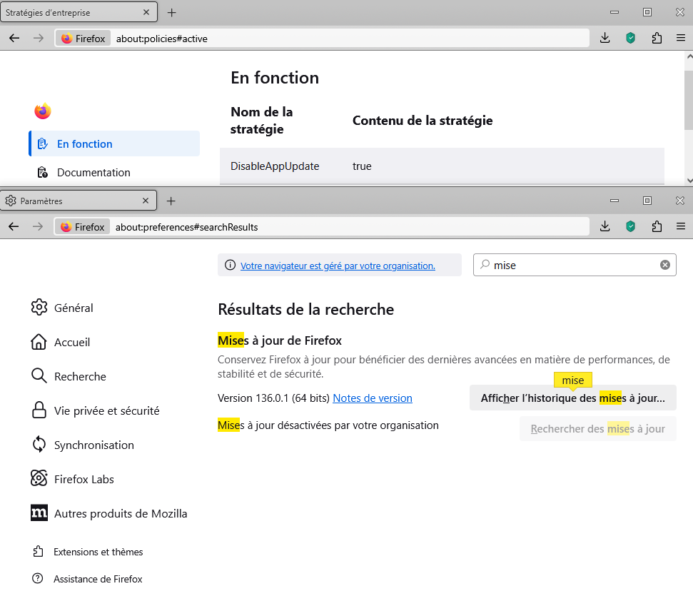Viewport: 693px width, 616px height.
Task: Open new tab next to the Paramètres tab
Action: tap(171, 201)
